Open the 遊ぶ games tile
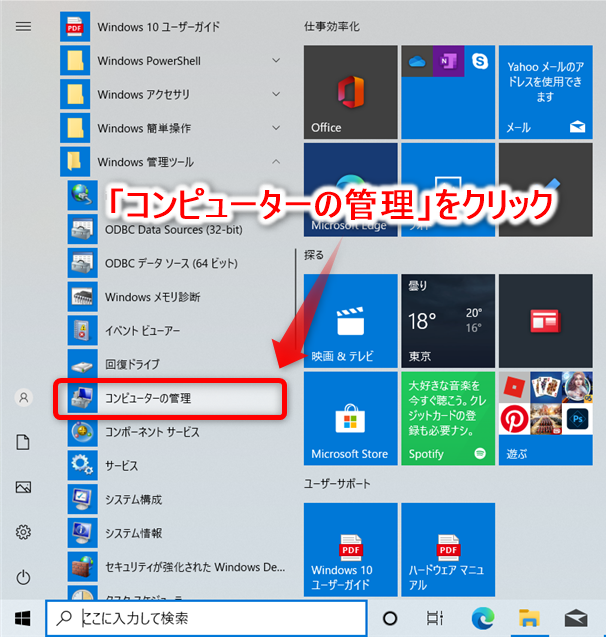The height and width of the screenshot is (637, 606). (x=545, y=418)
